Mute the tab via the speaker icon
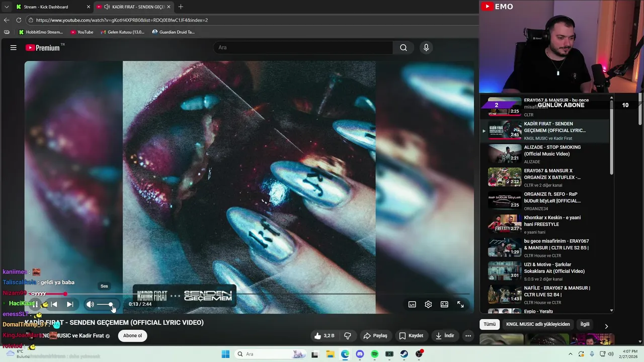Viewport: 644px width, 362px height. (x=107, y=7)
